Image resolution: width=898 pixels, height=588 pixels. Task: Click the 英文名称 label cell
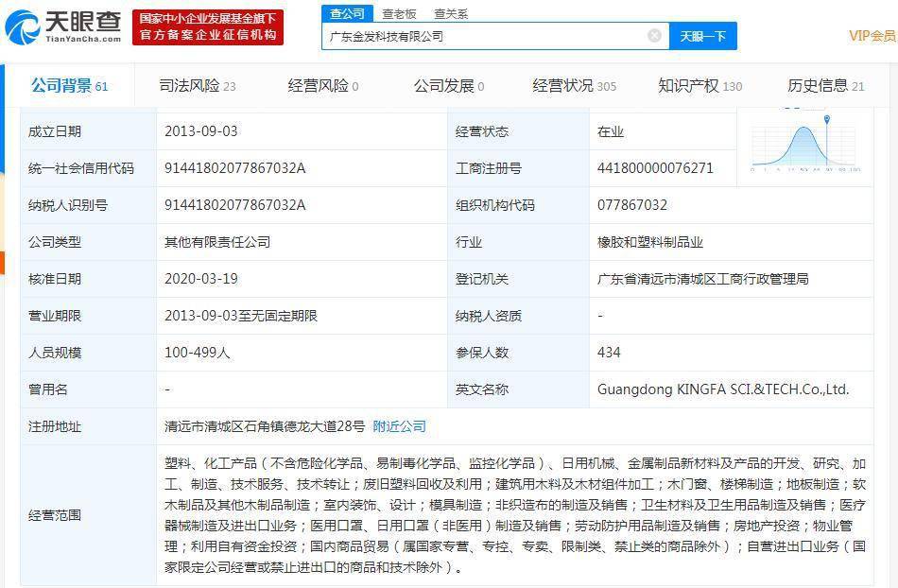518,389
